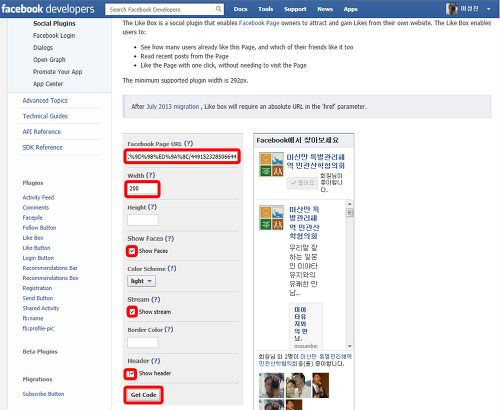The height and width of the screenshot is (410, 500).
Task: Open the Tools menu
Action: click(x=266, y=9)
